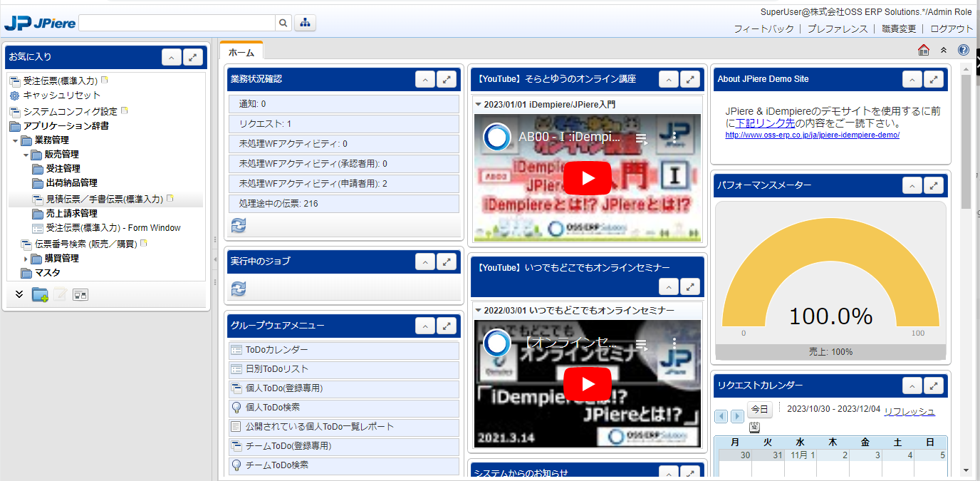Refresh the 実行中のジョブ gadget
980x481 pixels.
[239, 289]
